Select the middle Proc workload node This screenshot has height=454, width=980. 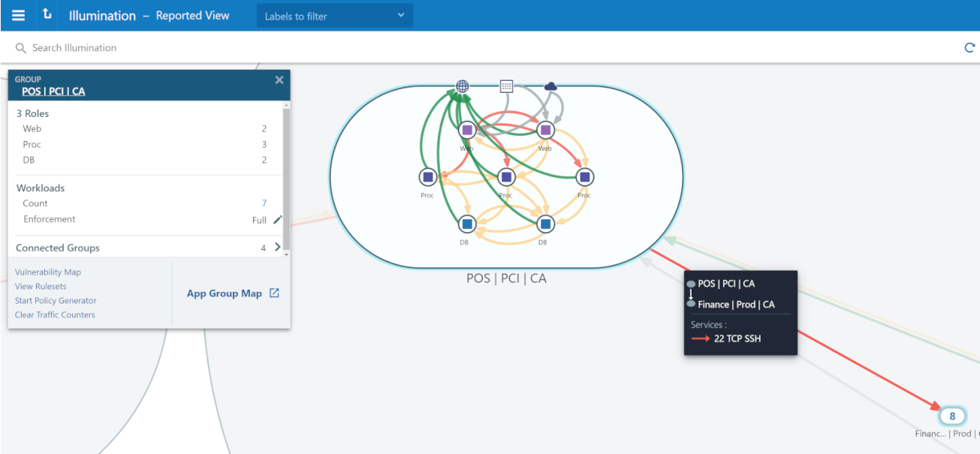(x=506, y=177)
